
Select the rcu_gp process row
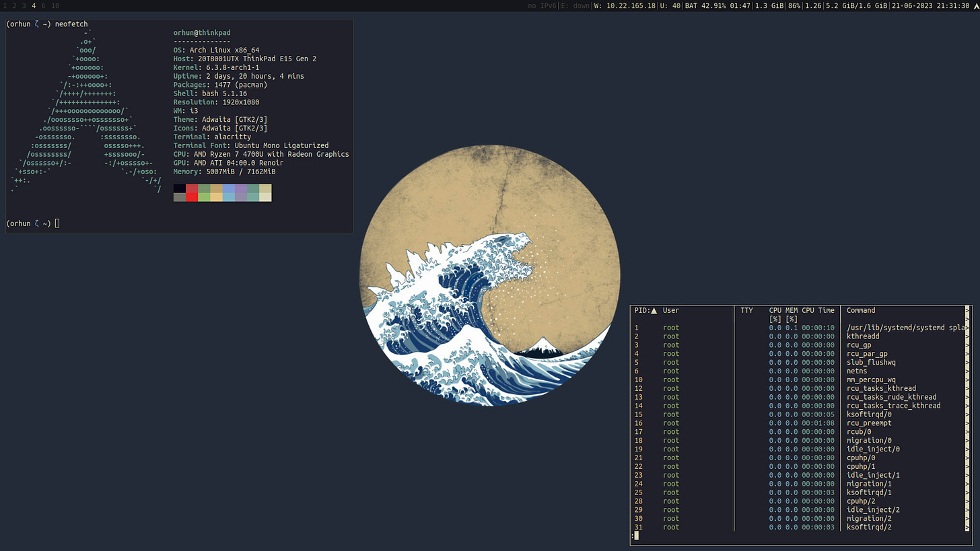click(x=800, y=345)
